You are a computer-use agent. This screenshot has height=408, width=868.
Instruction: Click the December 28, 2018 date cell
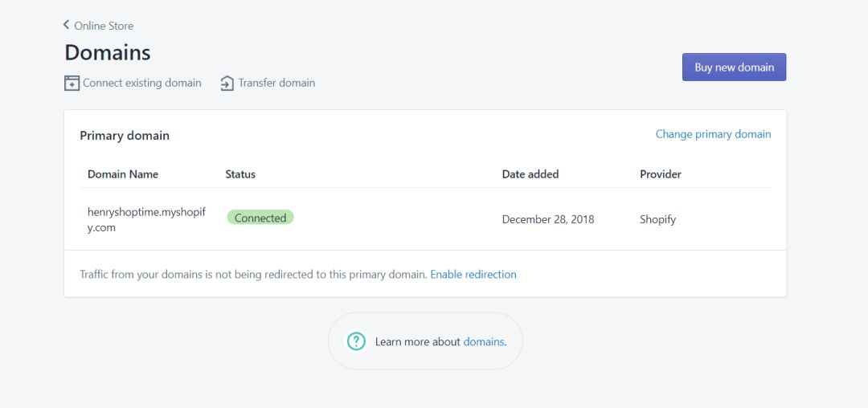click(x=548, y=219)
